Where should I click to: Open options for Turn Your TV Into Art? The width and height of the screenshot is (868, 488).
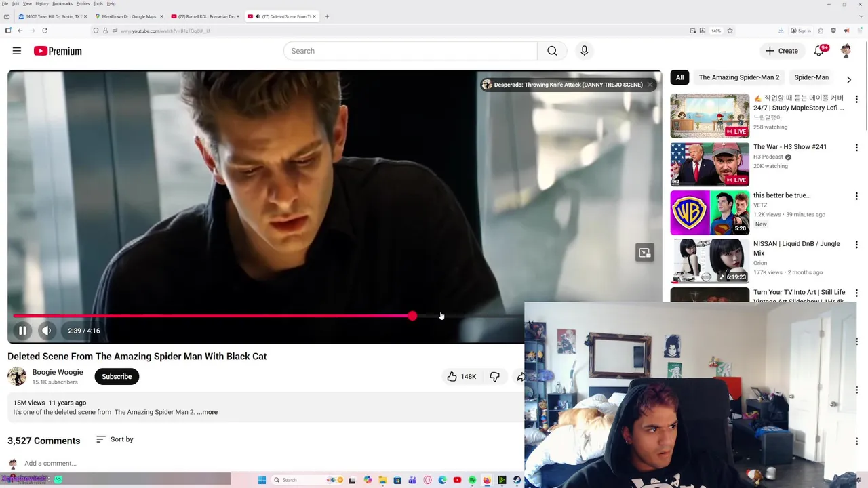coord(856,293)
